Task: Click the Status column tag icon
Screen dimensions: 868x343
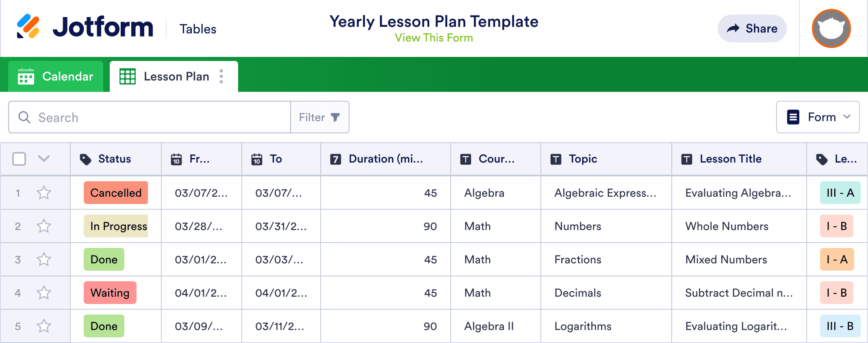Action: tap(85, 159)
